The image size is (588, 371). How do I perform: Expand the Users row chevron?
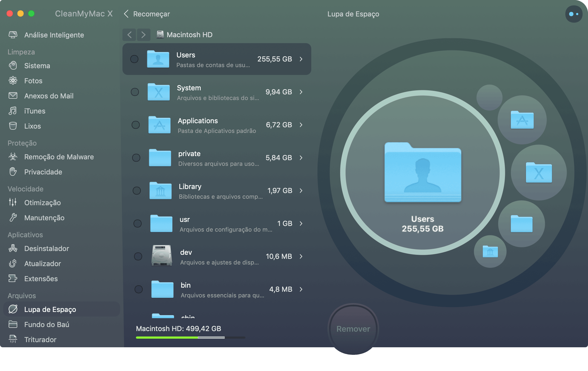(x=301, y=59)
